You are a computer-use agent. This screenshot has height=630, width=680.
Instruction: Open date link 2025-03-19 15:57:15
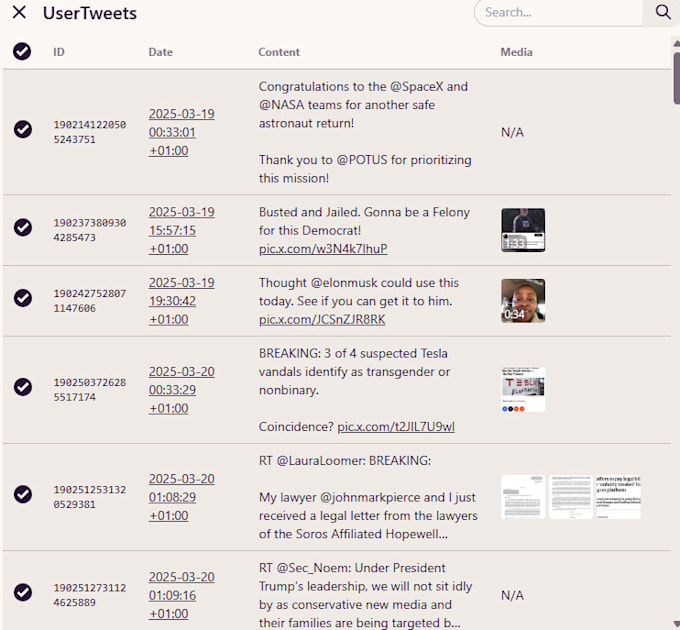tap(181, 230)
